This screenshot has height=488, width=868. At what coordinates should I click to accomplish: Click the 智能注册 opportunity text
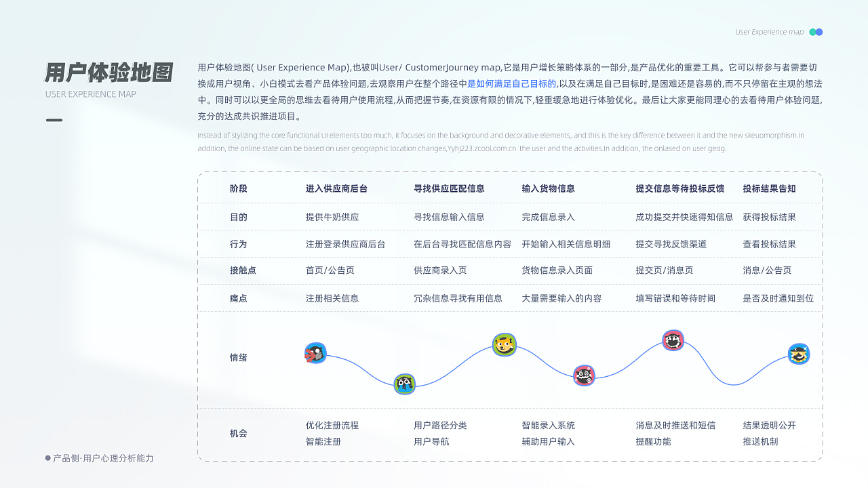(323, 442)
